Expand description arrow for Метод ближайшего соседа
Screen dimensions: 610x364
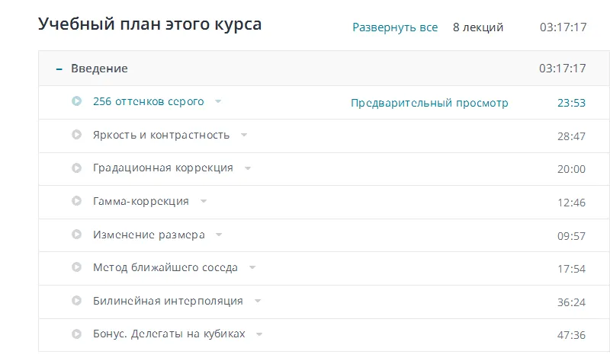pyautogui.click(x=252, y=267)
